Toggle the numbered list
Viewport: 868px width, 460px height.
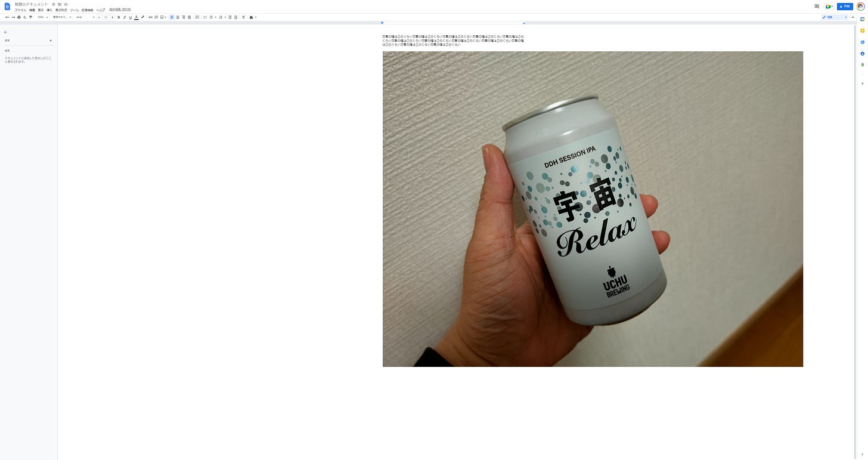point(221,17)
